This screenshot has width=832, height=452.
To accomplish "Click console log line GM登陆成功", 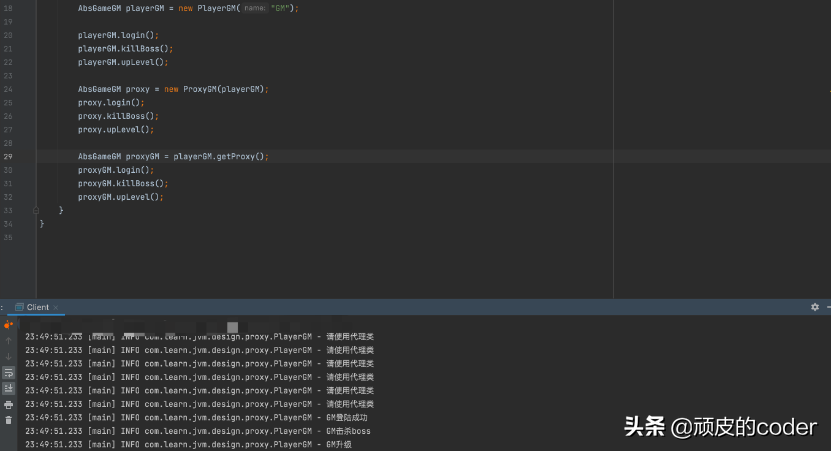I will (196, 418).
